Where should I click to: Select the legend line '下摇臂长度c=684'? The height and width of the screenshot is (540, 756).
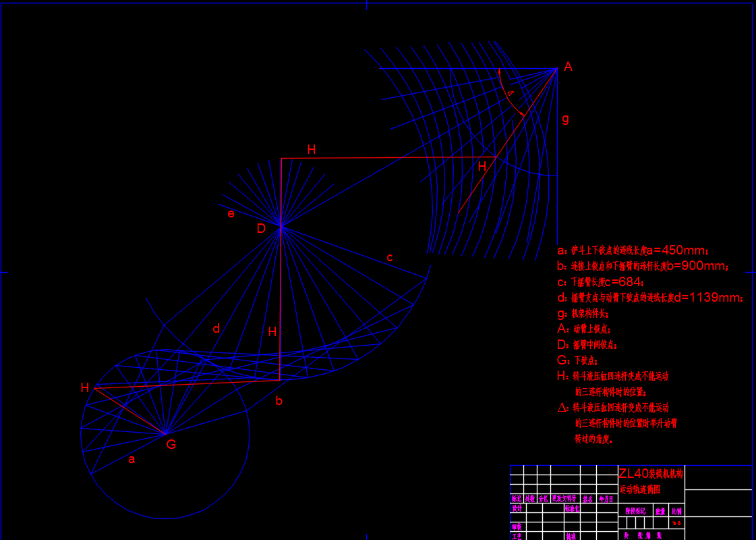[600, 282]
